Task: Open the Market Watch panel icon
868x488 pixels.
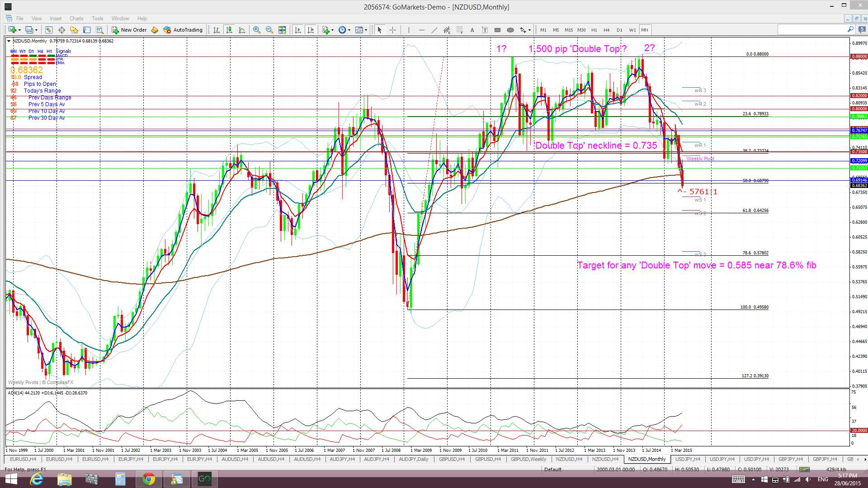Action: (x=48, y=30)
